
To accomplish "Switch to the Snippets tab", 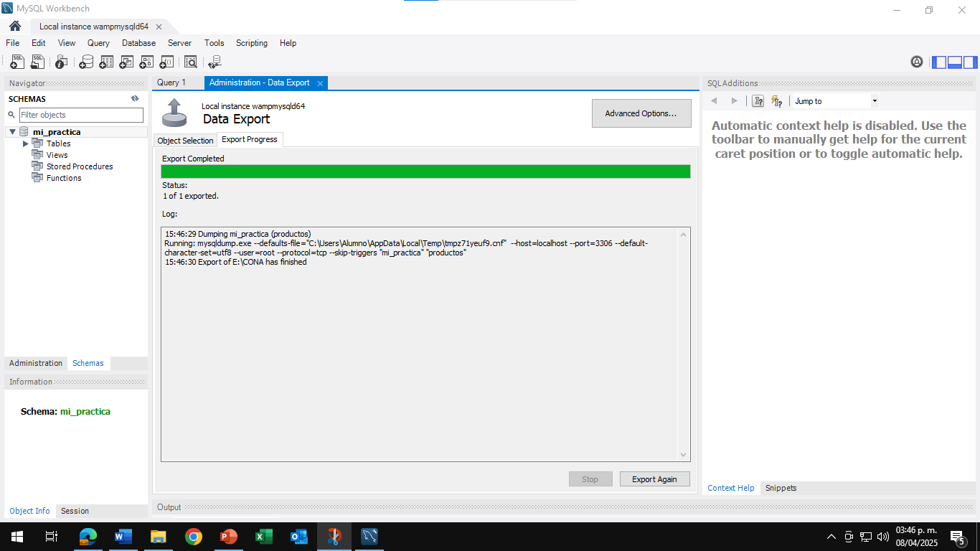I will point(781,488).
